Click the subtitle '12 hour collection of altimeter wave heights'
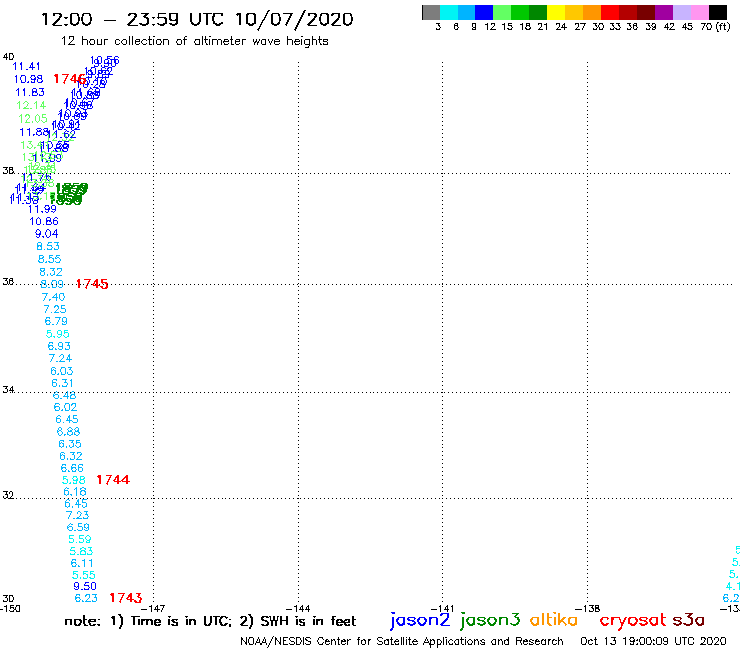740x650 pixels. [x=194, y=41]
